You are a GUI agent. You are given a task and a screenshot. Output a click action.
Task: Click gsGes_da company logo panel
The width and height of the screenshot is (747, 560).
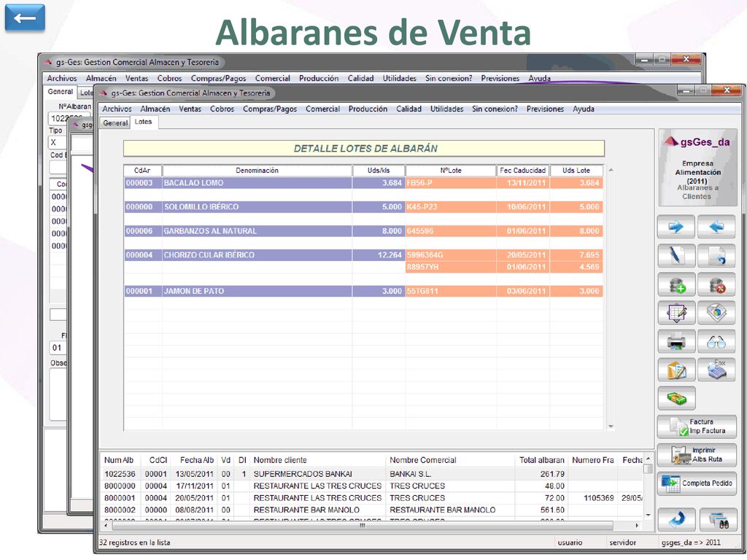[x=697, y=167]
